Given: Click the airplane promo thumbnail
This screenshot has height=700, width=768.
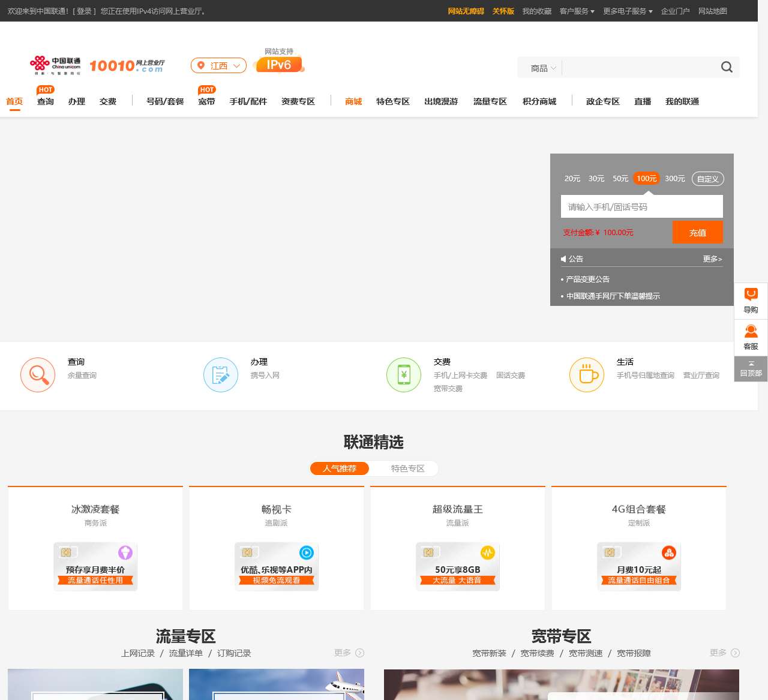Looking at the screenshot, I should click(x=277, y=684).
